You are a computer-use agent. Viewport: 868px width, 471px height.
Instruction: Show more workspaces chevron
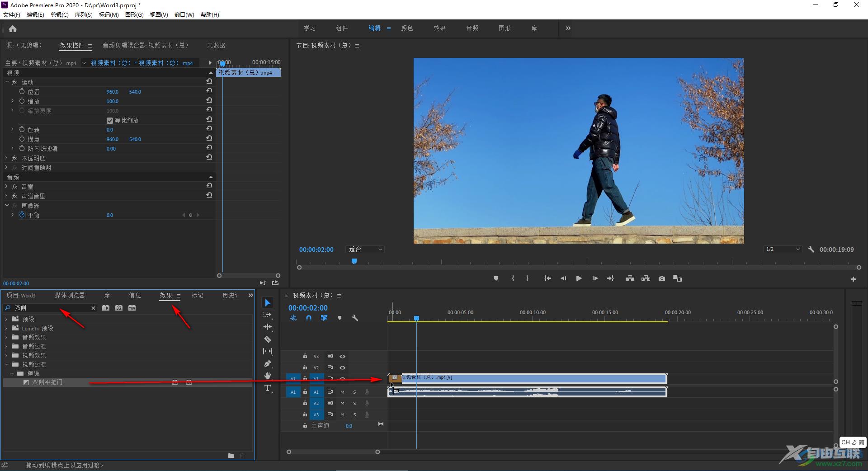(x=568, y=28)
